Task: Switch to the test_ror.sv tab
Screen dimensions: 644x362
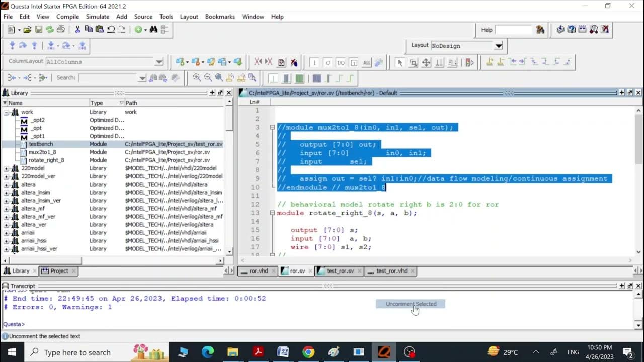Action: point(340,271)
